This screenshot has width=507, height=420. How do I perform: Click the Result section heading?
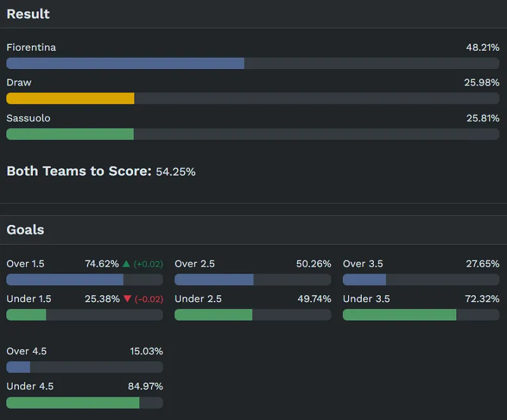tap(28, 14)
